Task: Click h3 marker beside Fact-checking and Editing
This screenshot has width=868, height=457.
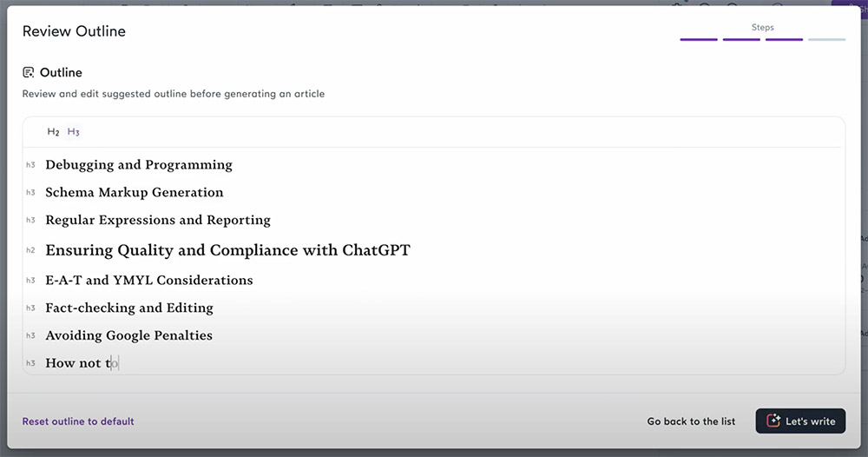Action: 30,308
